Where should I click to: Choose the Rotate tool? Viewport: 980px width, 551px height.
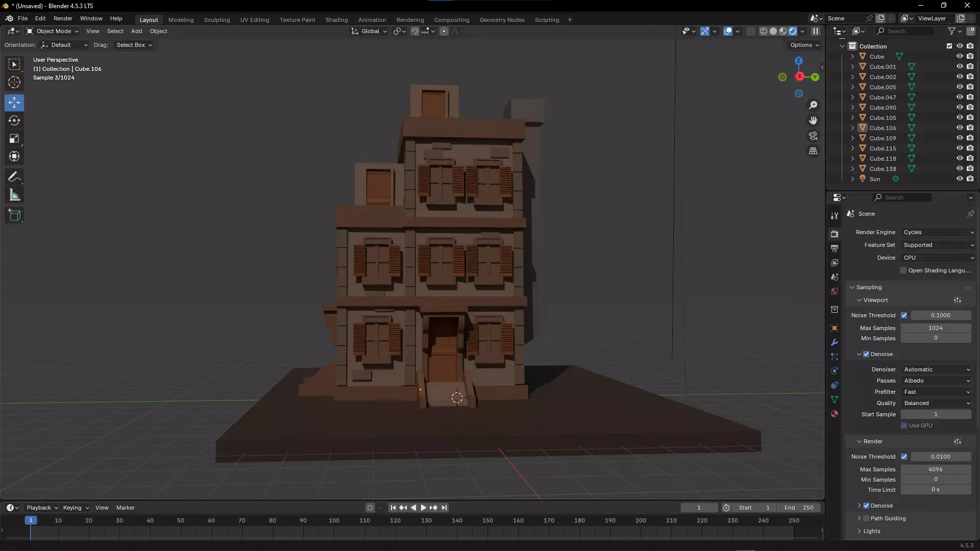pos(14,120)
